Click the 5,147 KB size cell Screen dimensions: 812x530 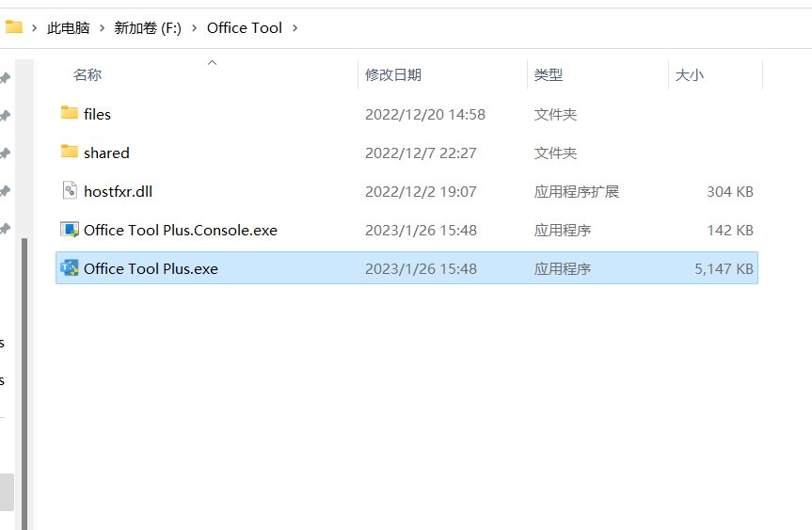click(724, 269)
